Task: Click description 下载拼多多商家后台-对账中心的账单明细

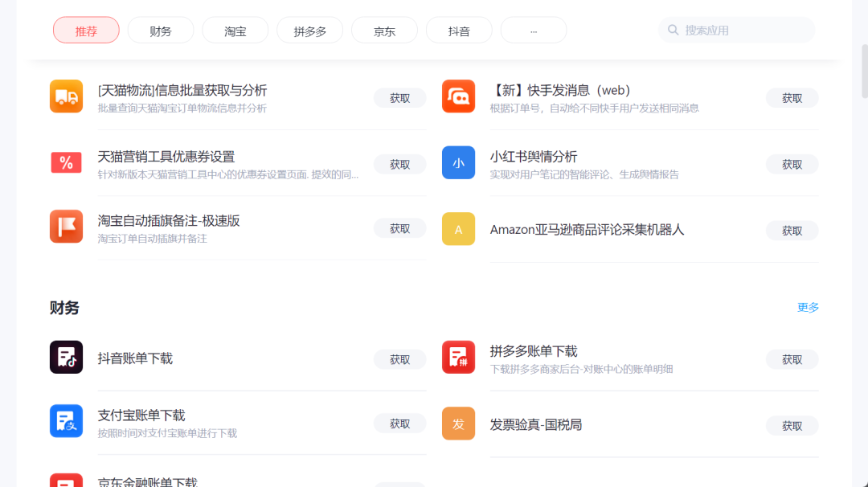Action: (x=581, y=369)
